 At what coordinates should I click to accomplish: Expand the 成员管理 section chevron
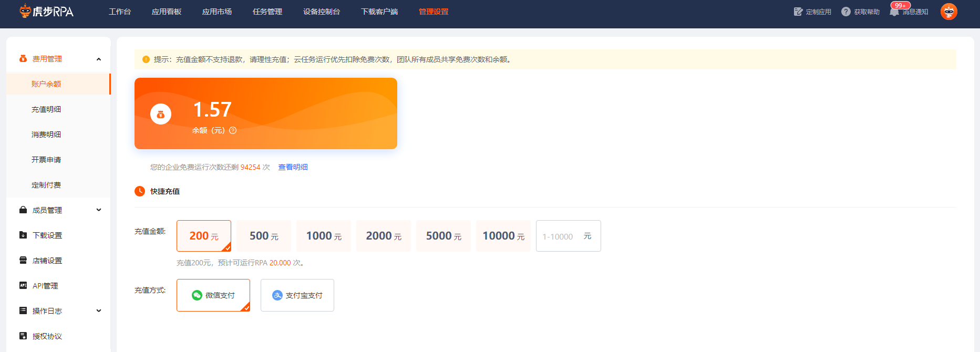(99, 210)
